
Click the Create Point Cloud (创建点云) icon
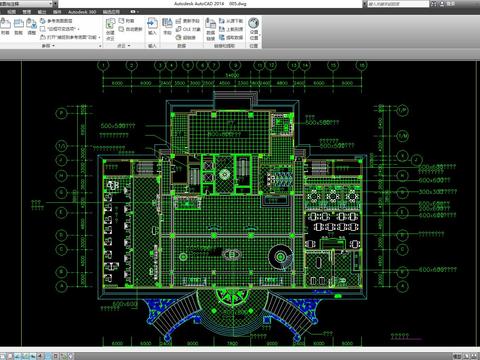[110, 29]
